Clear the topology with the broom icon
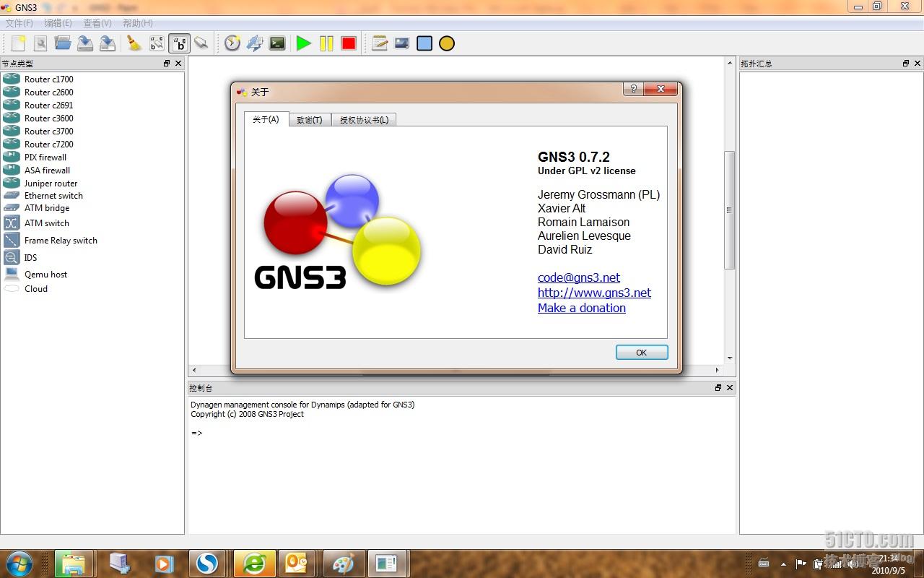The height and width of the screenshot is (578, 924). point(134,43)
